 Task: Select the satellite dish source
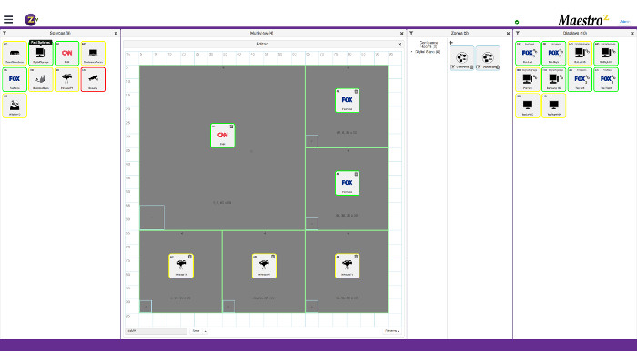(41, 79)
